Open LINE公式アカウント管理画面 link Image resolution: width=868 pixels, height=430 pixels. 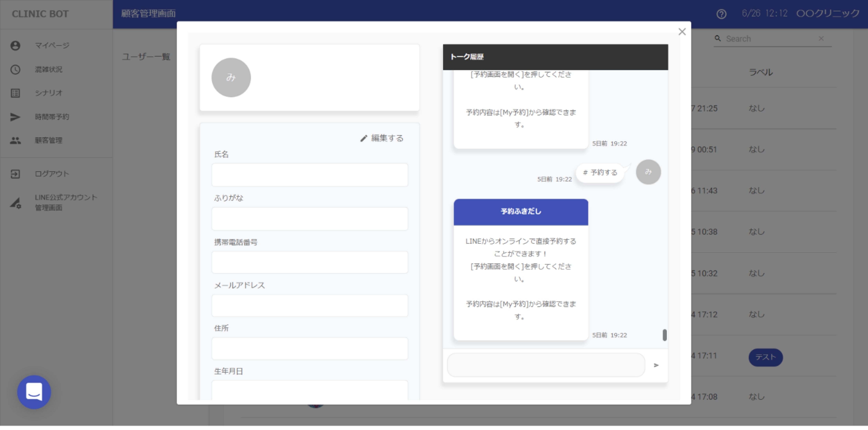coord(66,202)
